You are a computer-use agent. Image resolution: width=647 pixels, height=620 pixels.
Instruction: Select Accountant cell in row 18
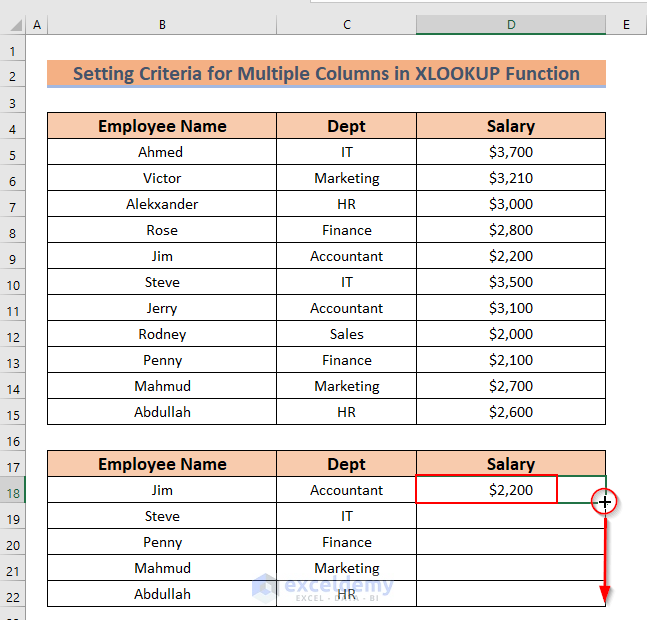point(347,490)
